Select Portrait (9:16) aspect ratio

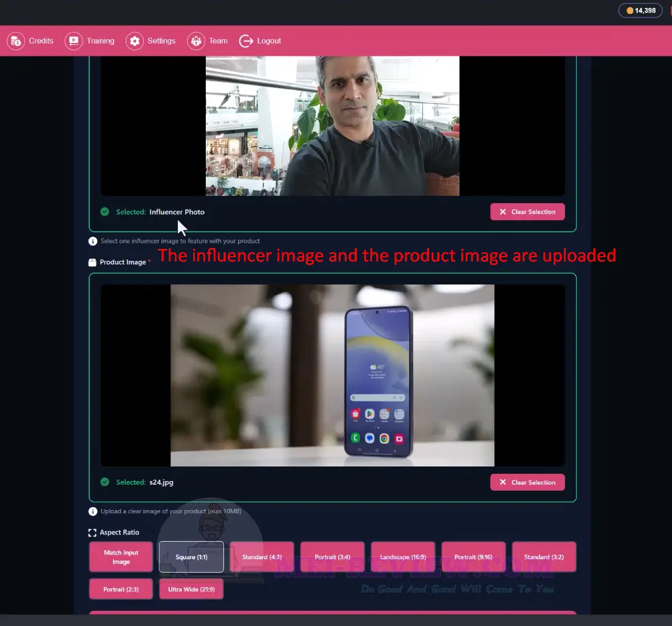coord(473,557)
